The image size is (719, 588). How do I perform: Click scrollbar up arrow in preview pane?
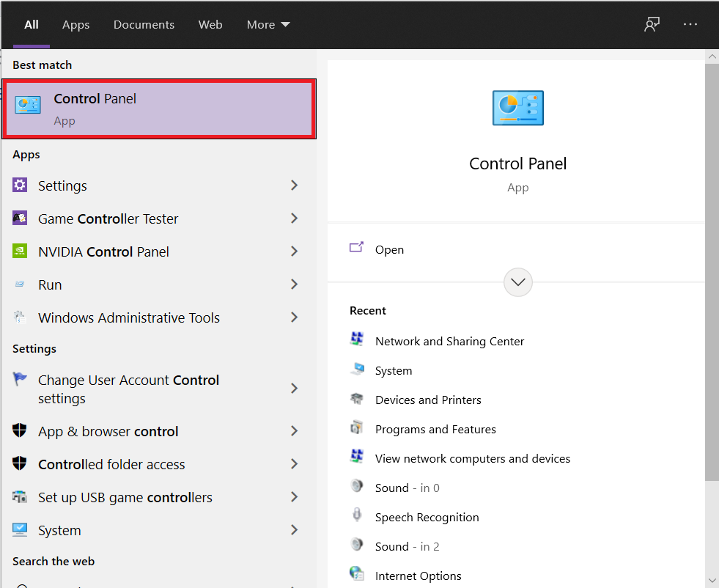point(712,56)
